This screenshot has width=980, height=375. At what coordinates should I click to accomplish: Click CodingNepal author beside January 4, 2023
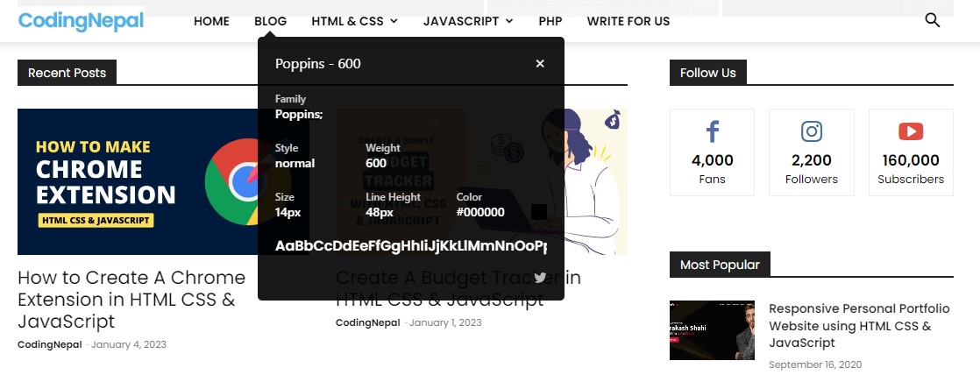tap(49, 344)
